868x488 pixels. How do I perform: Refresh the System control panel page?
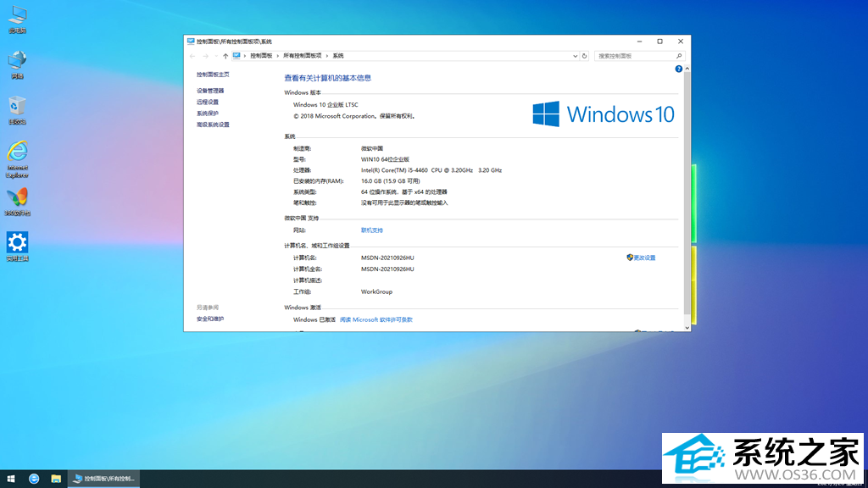pyautogui.click(x=584, y=56)
